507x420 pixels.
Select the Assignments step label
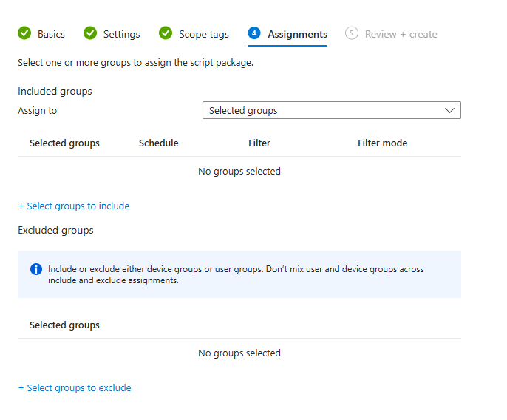click(297, 34)
